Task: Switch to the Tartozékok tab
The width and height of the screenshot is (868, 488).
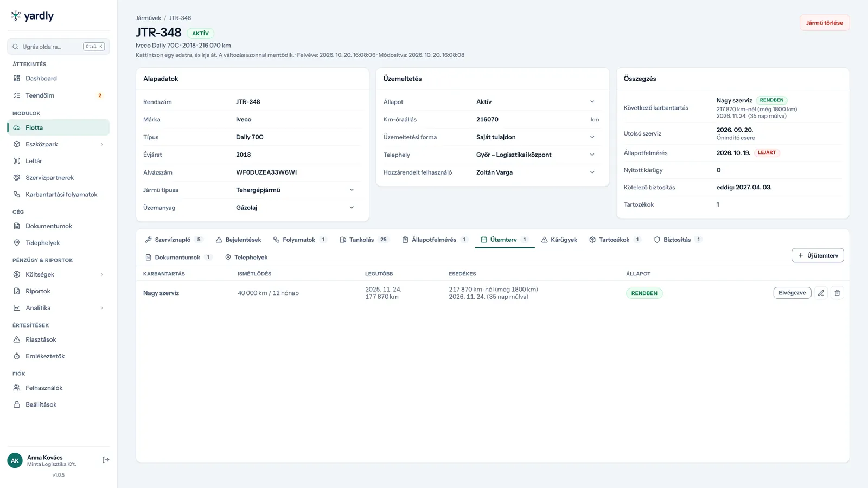Action: pos(615,240)
